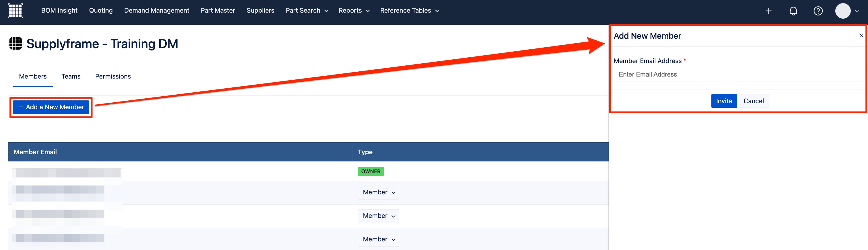Image resolution: width=868 pixels, height=250 pixels.
Task: Open the third Member type dropdown
Action: 379,240
